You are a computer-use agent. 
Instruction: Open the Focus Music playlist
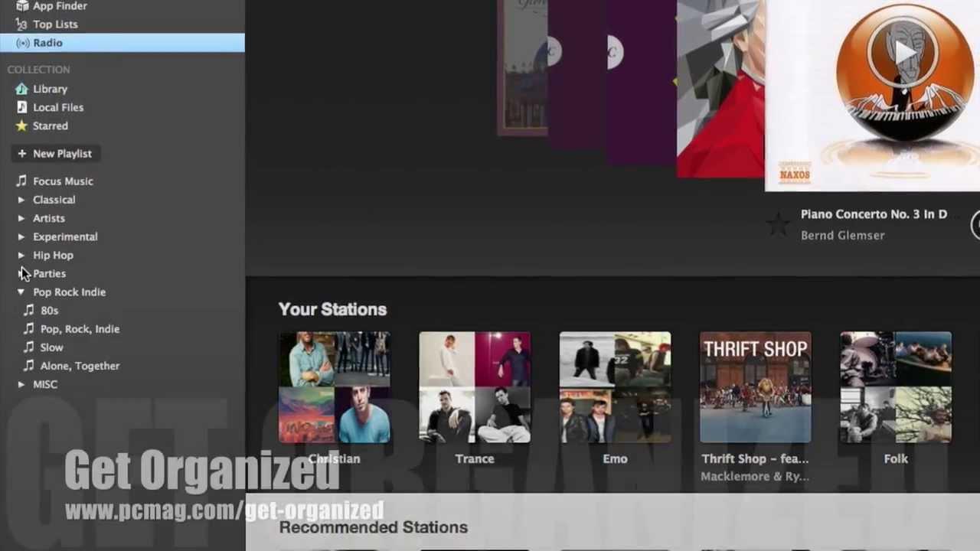[x=63, y=181]
